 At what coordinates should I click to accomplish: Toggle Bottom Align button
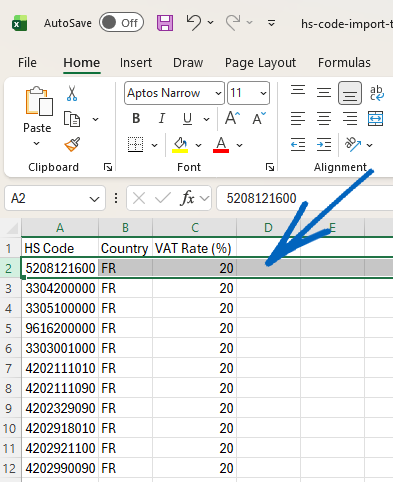tap(350, 93)
